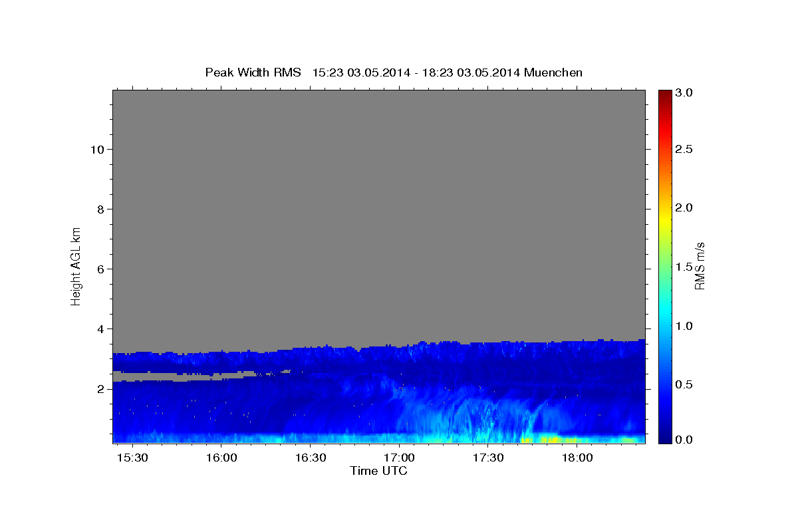Click the height tick label 10
798x532 pixels.
tap(97, 149)
